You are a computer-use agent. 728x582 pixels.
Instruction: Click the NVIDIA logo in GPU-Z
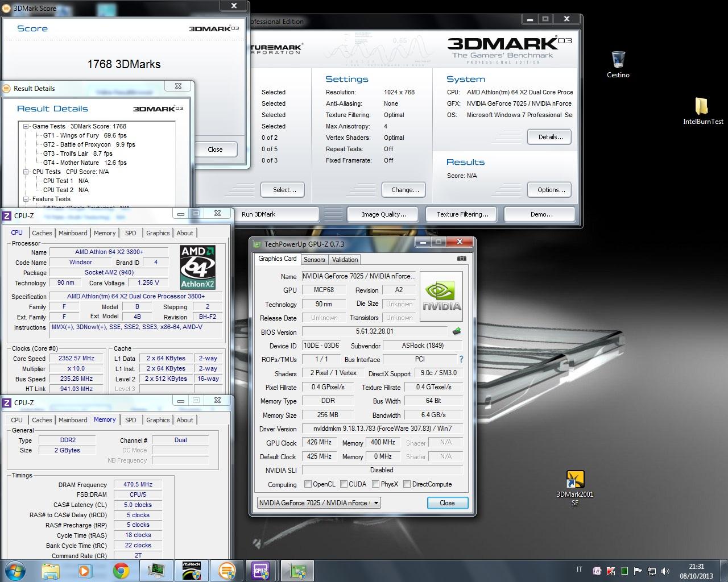tap(442, 296)
